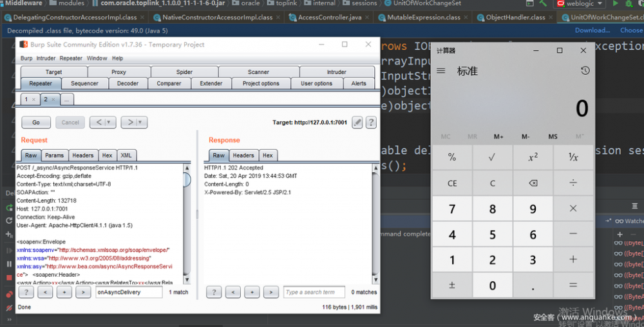The width and height of the screenshot is (644, 327).
Task: Click the pencil edit-target icon in Burp Repeater
Action: coord(357,122)
